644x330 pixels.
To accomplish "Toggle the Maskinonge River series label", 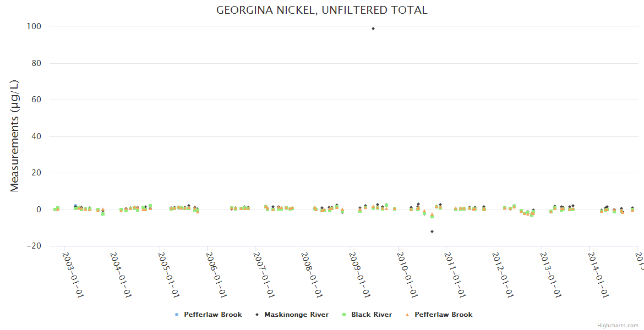I will (296, 315).
